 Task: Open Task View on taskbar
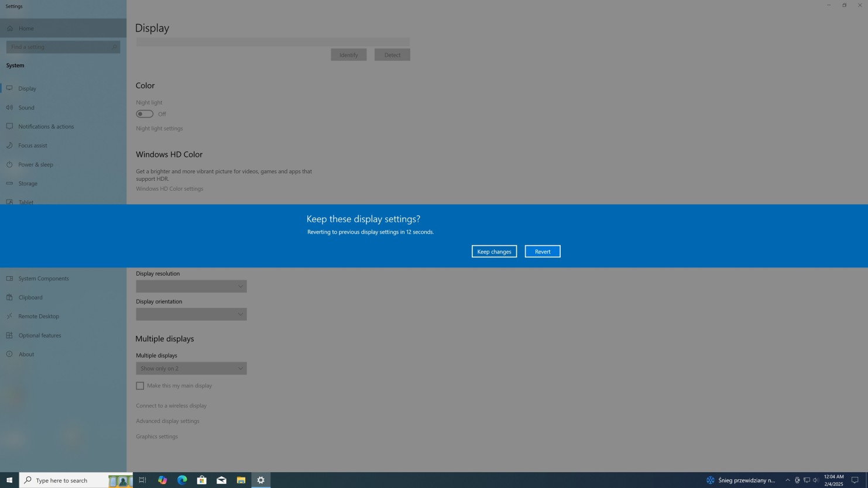(142, 480)
